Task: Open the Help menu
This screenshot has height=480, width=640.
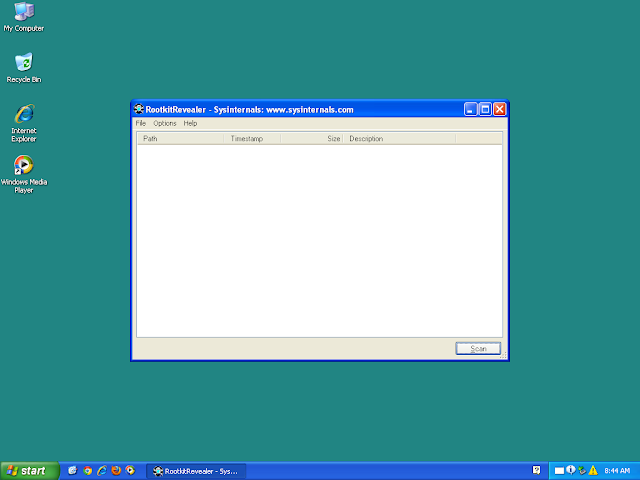Action: tap(190, 123)
